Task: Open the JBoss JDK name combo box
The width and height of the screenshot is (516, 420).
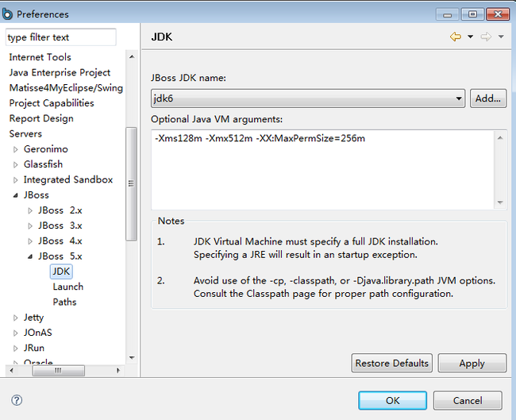Action: 308,98
